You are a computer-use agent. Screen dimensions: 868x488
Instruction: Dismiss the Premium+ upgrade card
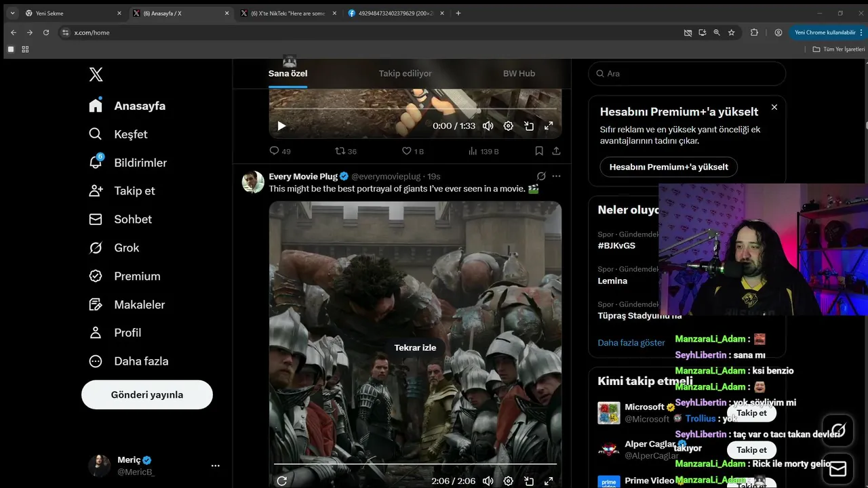[774, 107]
